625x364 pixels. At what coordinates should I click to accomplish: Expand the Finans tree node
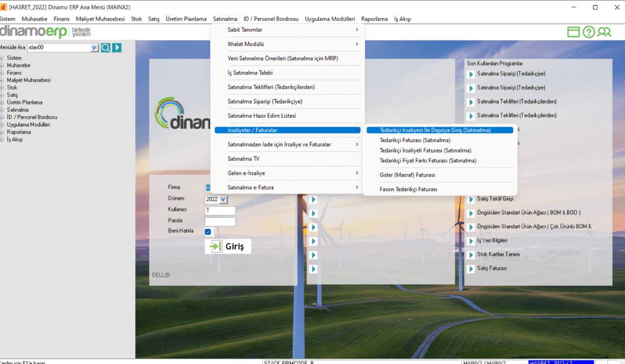pos(2,73)
